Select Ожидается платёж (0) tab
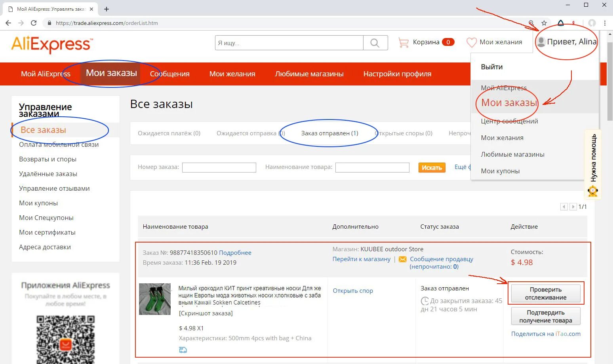 click(x=169, y=133)
